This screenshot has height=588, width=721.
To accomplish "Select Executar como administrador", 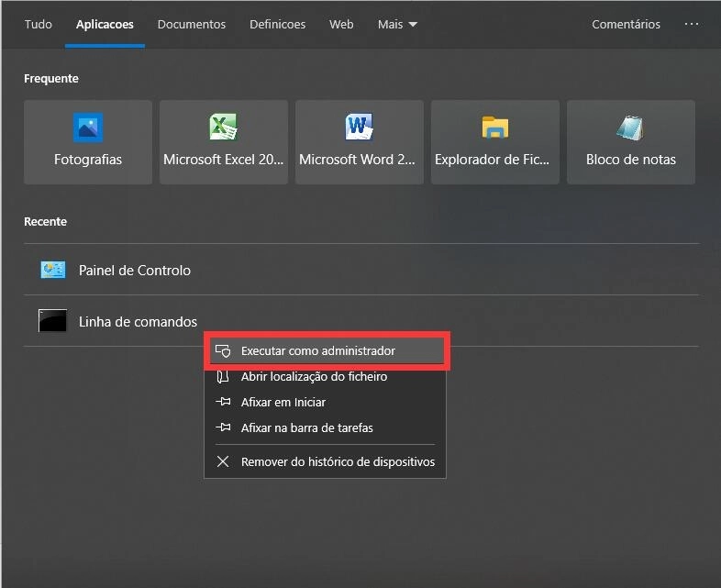I will (x=317, y=351).
